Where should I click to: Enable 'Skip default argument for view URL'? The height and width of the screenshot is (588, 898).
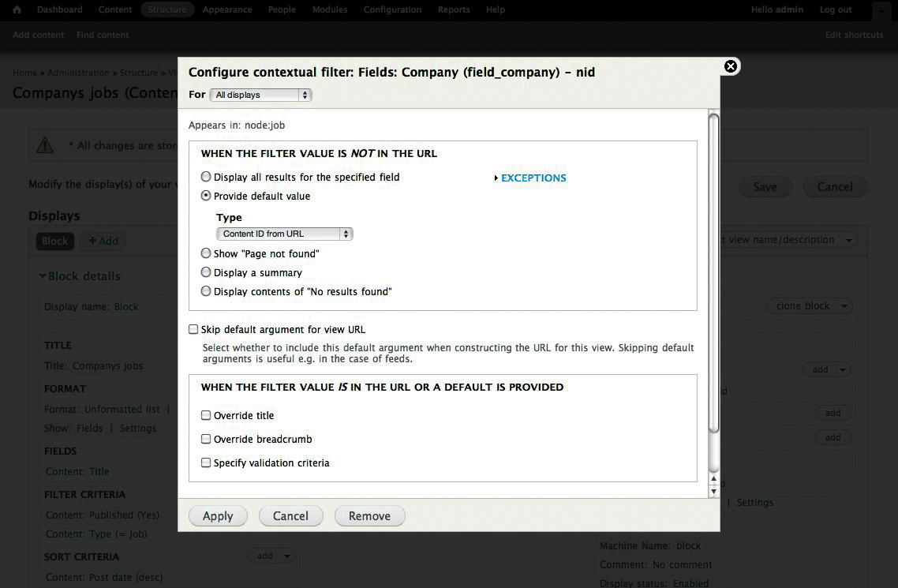pyautogui.click(x=193, y=329)
